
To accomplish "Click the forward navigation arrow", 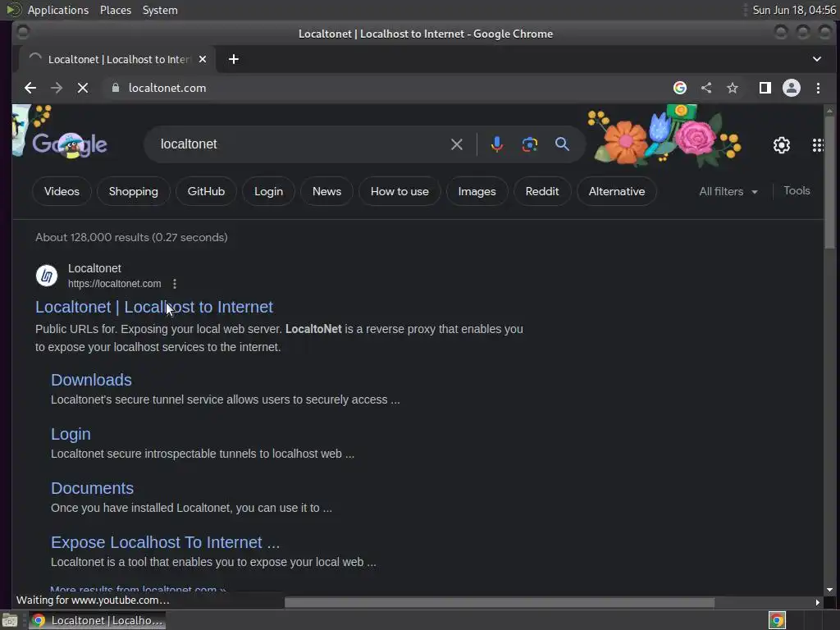I will click(57, 88).
